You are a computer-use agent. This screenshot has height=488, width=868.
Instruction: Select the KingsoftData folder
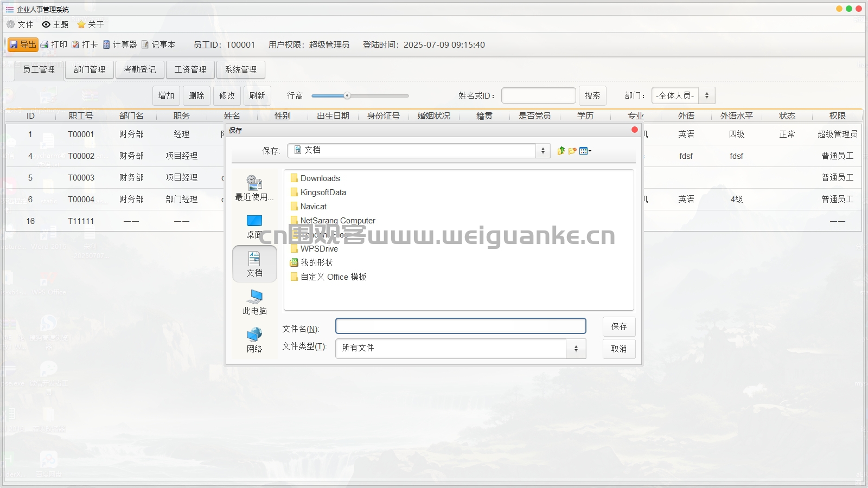tap(318, 192)
